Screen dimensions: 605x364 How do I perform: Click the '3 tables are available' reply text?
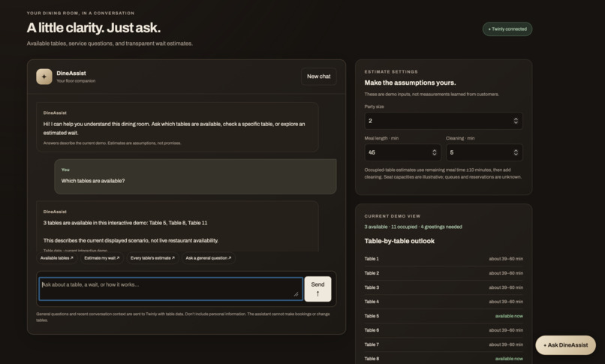click(x=125, y=223)
